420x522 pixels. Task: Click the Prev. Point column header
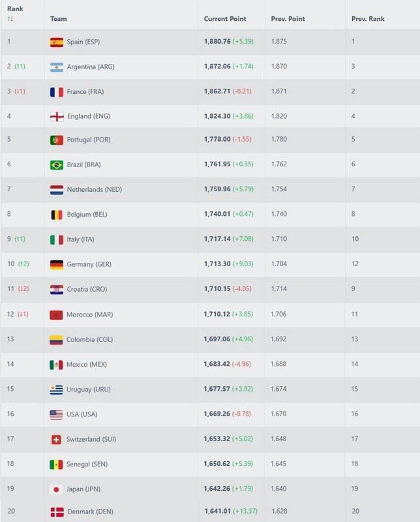[x=288, y=19]
